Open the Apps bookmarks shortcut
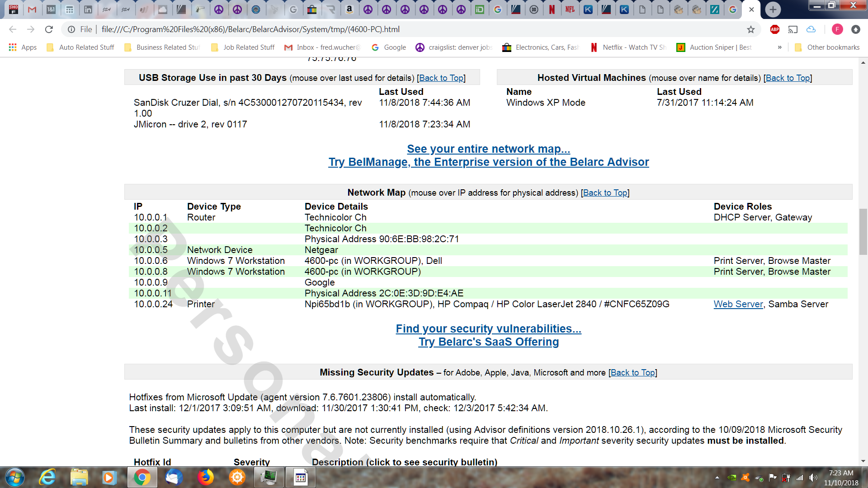 23,47
